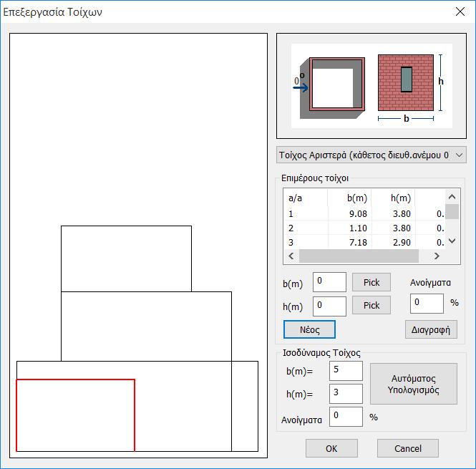Focus the b(m) input under Επιμέρους τοίχοι

329,282
